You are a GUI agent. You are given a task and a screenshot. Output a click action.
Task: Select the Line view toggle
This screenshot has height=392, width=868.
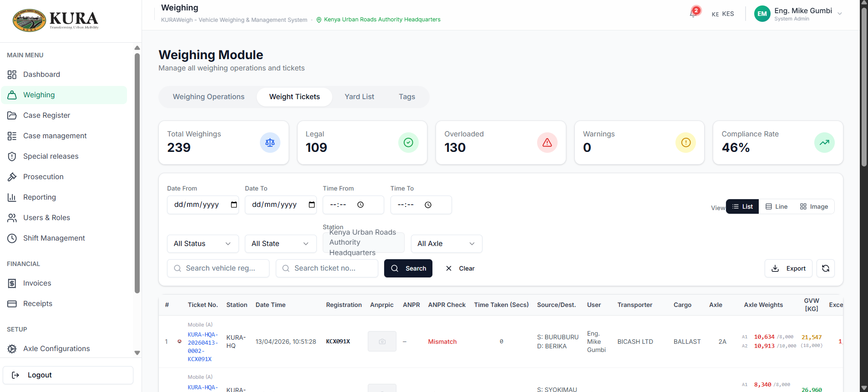[777, 206]
